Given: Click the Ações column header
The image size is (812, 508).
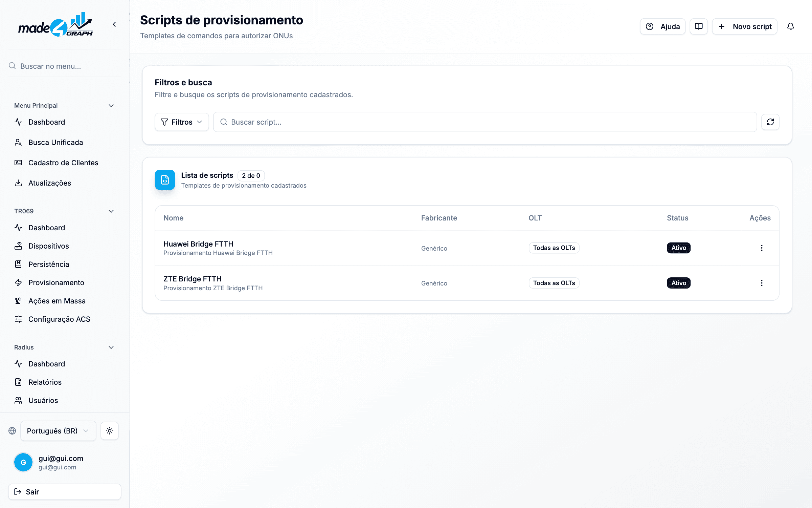Looking at the screenshot, I should click(x=760, y=218).
